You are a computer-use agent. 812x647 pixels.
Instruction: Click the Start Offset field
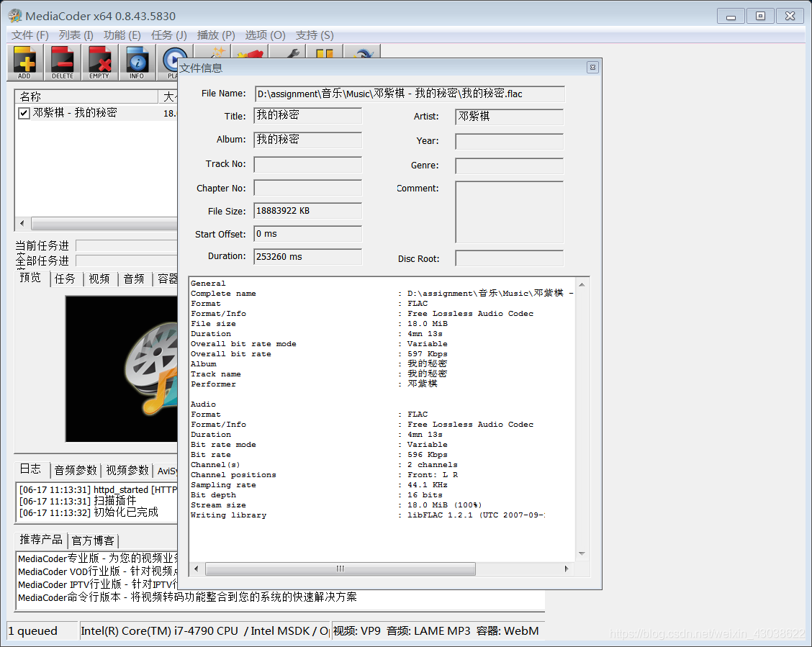(307, 234)
